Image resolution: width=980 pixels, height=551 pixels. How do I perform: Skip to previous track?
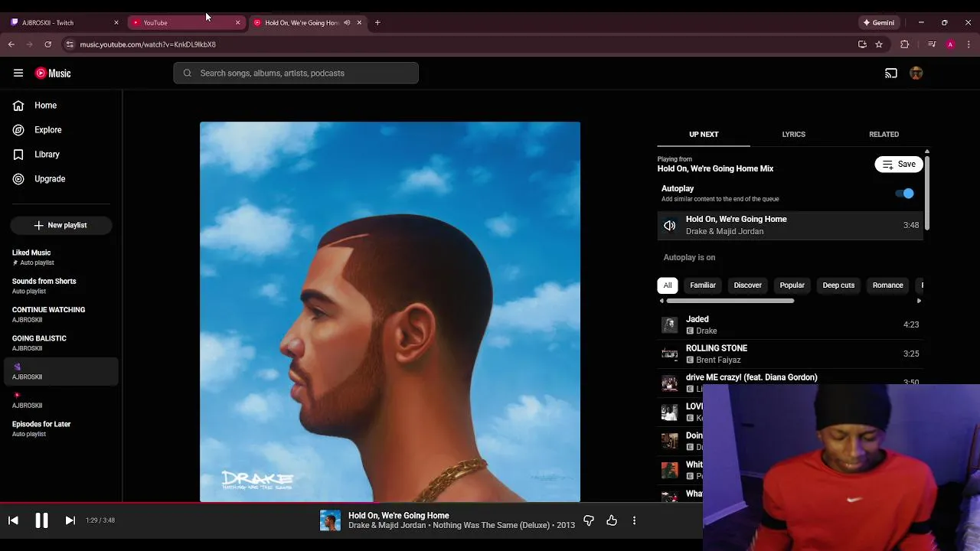[13, 520]
